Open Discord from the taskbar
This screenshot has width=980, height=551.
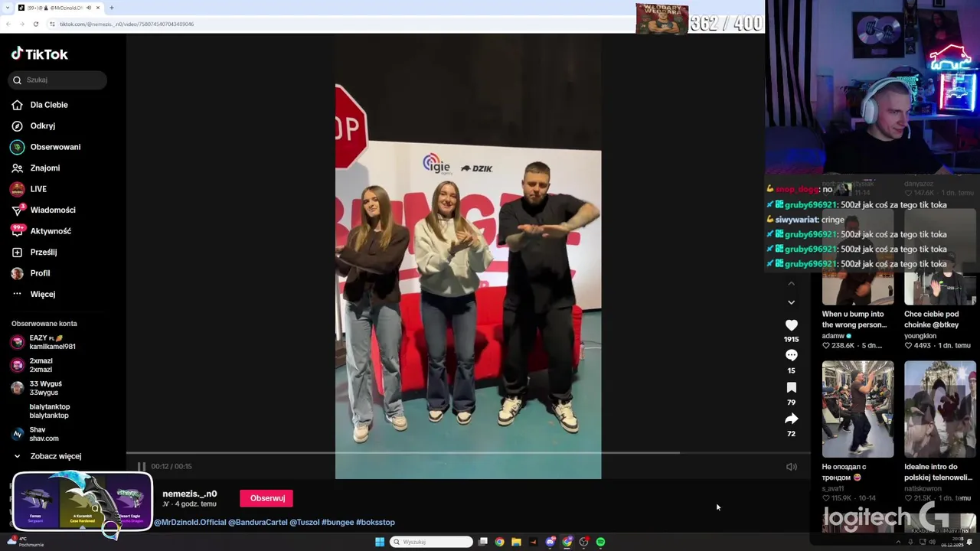pos(550,542)
